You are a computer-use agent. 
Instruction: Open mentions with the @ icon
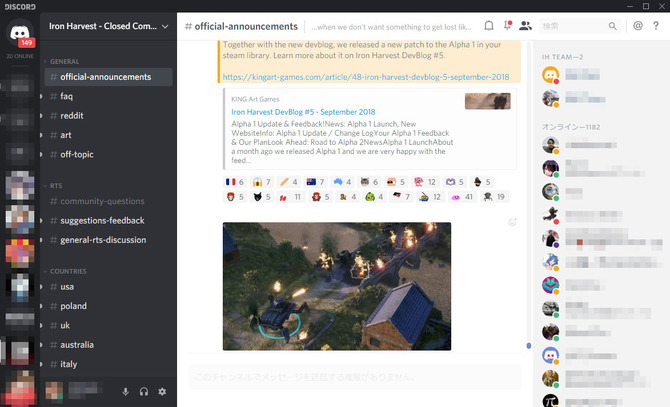[638, 26]
